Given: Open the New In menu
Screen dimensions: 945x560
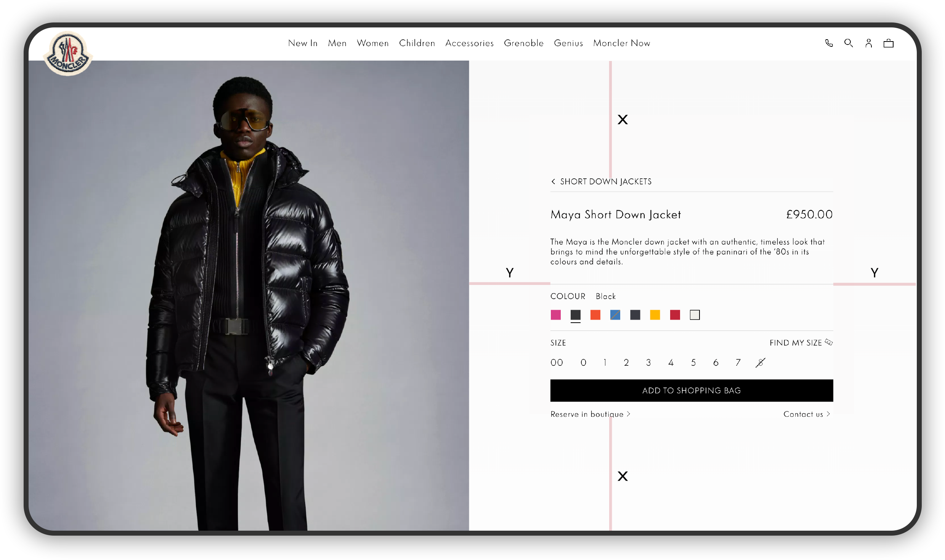Looking at the screenshot, I should point(303,43).
